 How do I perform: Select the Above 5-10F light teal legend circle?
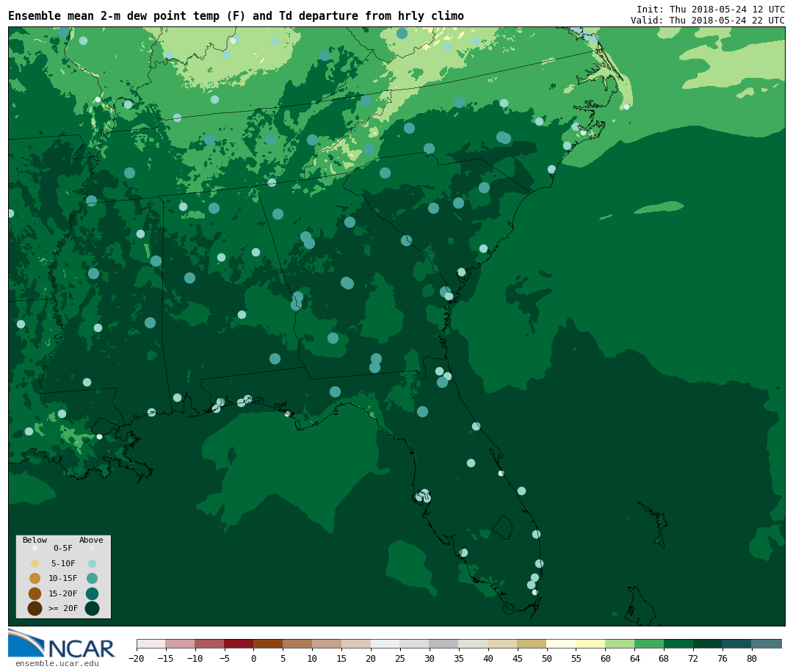92,563
